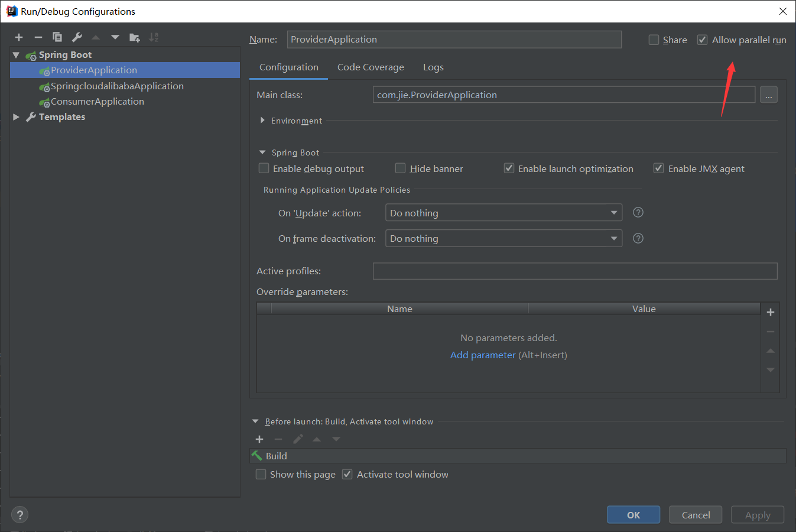Click the Name input field
This screenshot has height=532, width=796.
point(454,40)
